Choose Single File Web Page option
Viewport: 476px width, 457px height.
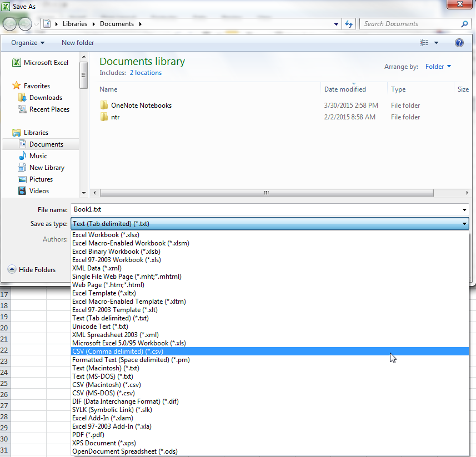(x=270, y=277)
